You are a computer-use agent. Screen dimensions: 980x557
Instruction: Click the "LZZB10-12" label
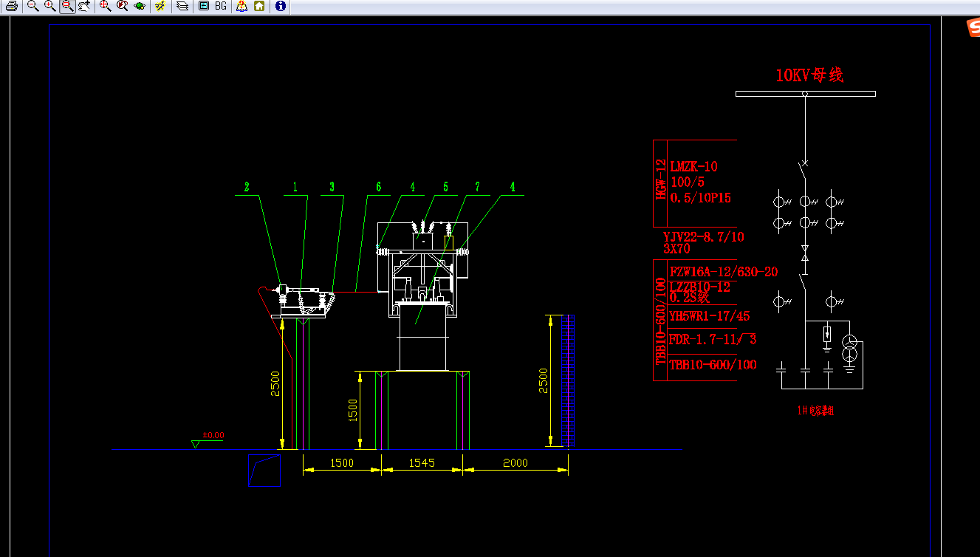click(700, 287)
